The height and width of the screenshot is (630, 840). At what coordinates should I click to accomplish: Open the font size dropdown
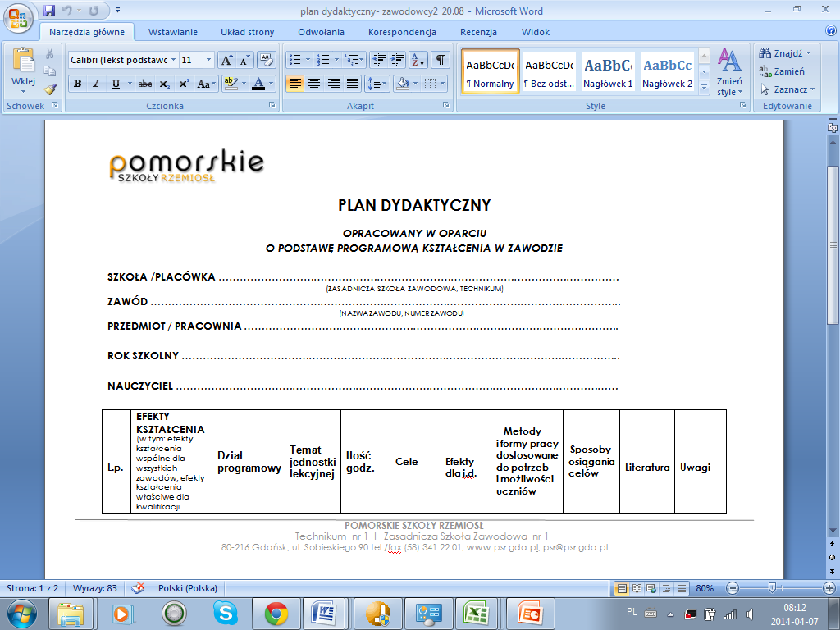208,60
